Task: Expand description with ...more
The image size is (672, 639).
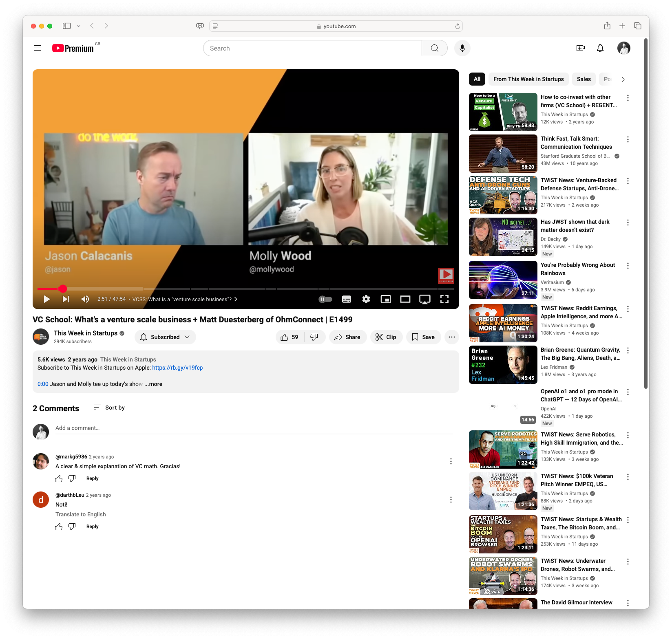Action: point(153,384)
